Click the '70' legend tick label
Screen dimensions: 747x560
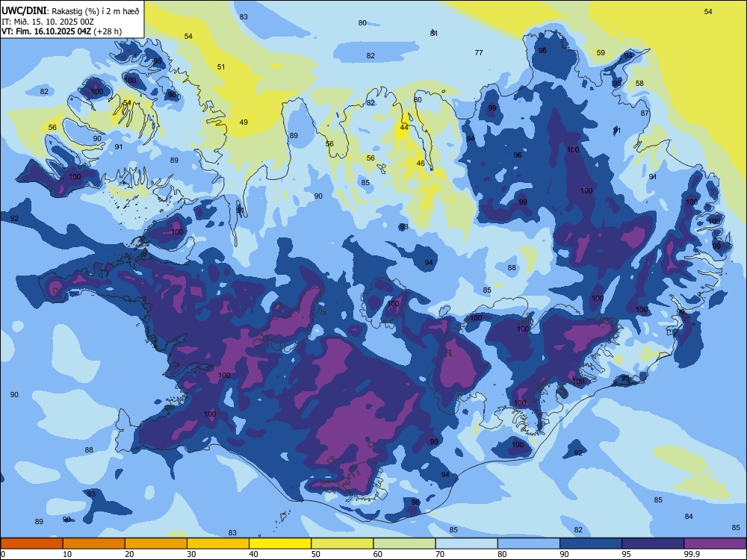point(440,554)
